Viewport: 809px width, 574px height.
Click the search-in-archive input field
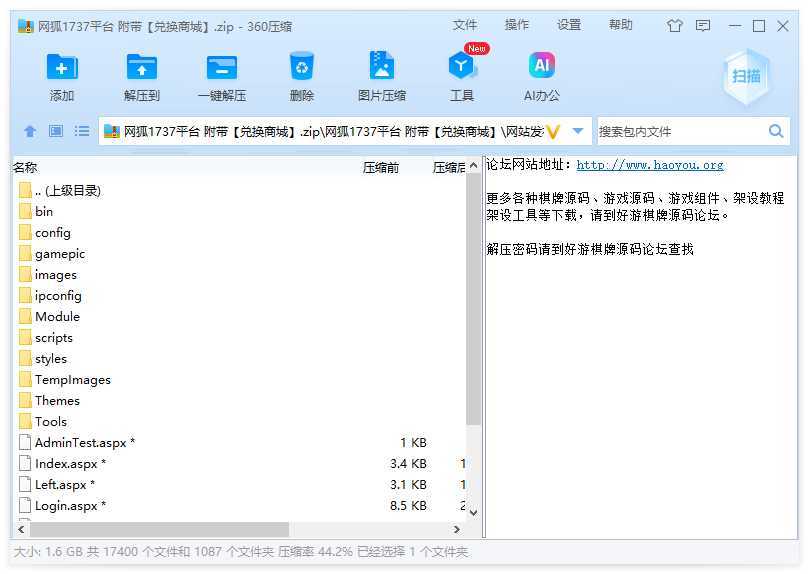[680, 131]
